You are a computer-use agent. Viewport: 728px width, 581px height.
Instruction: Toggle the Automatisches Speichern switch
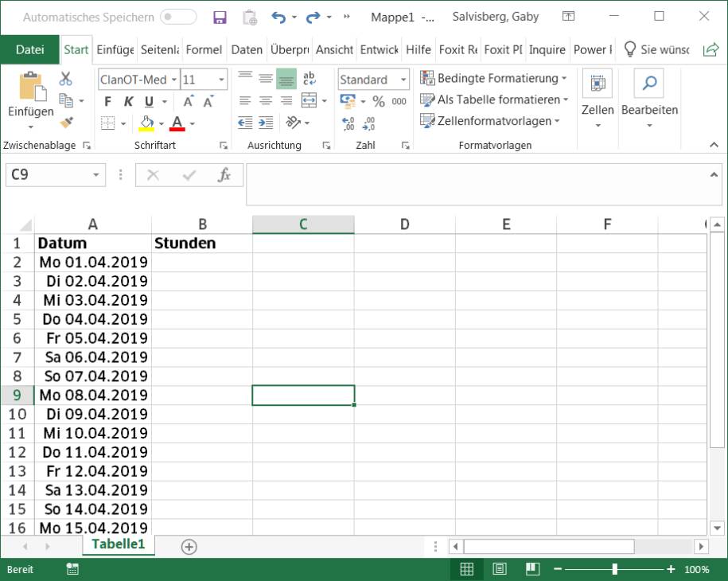click(178, 17)
